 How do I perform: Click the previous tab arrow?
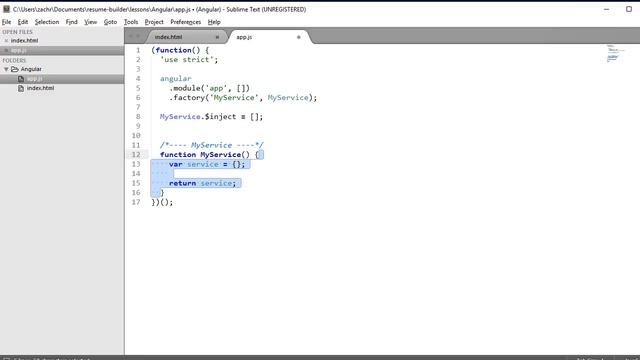pos(131,37)
